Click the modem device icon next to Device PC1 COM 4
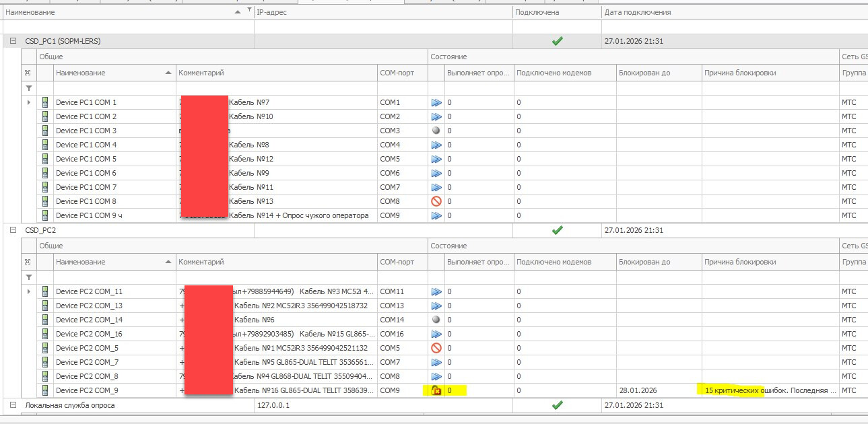The width and height of the screenshot is (868, 424). coord(45,145)
